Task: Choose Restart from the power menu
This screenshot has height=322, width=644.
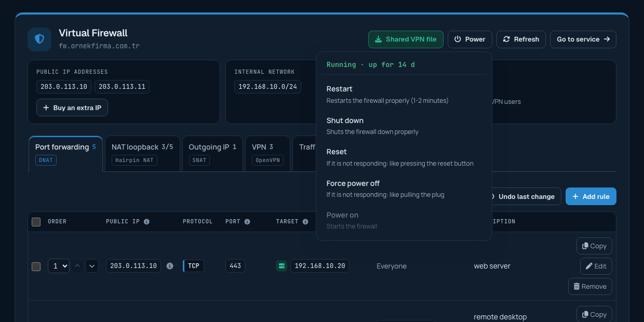Action: point(404,94)
